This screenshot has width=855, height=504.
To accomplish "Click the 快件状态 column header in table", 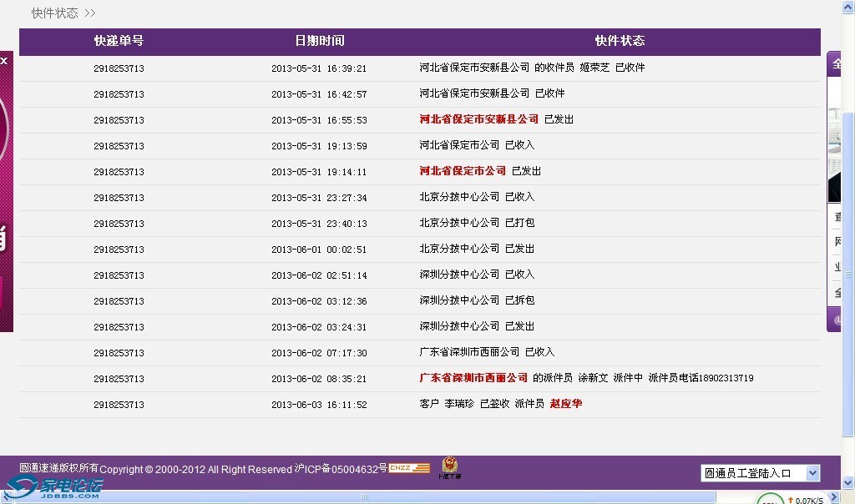I will click(620, 41).
